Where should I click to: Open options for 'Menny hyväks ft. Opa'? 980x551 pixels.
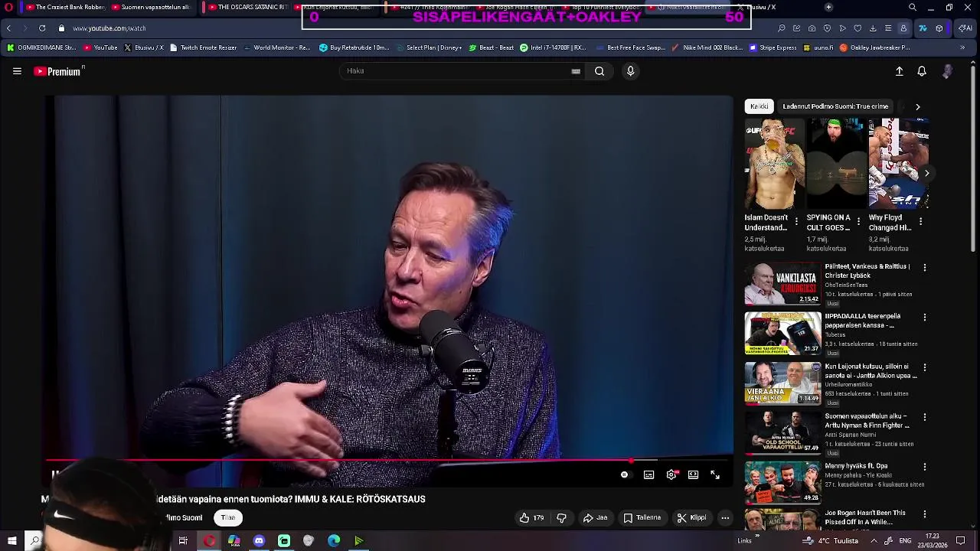(924, 467)
